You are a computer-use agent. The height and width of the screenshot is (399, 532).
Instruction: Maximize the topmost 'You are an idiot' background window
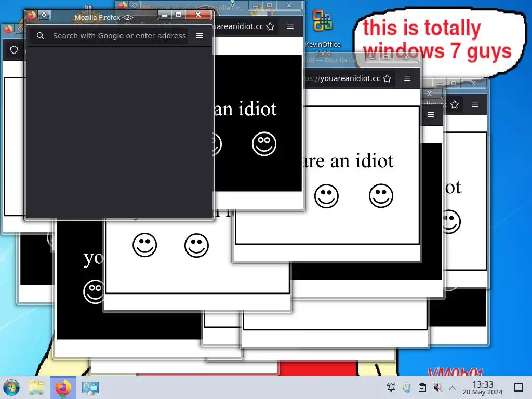tap(269, 5)
